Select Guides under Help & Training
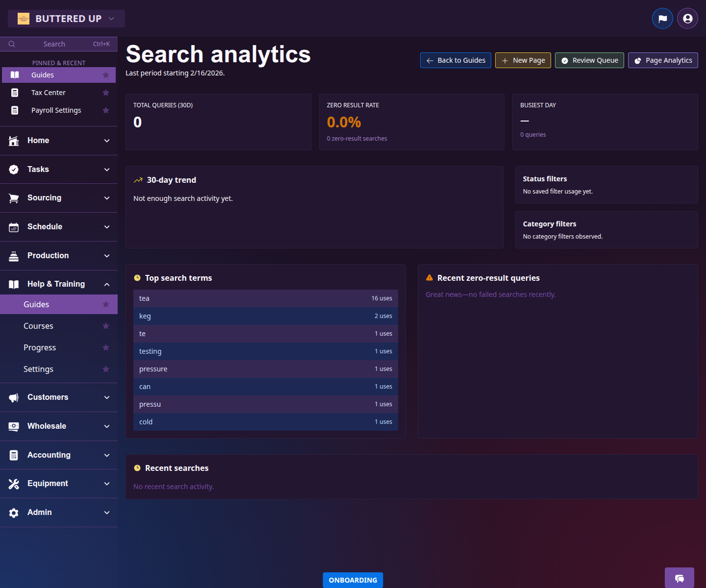The height and width of the screenshot is (588, 706). pyautogui.click(x=36, y=304)
